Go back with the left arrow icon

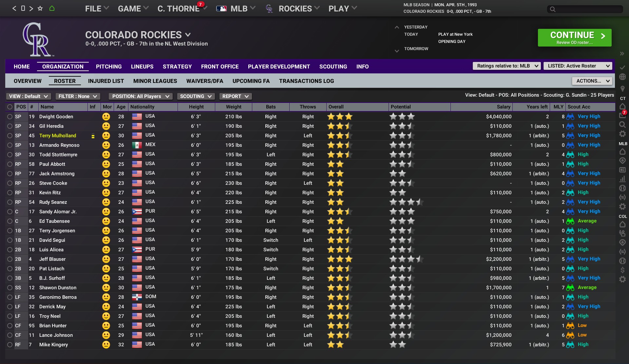pos(14,9)
